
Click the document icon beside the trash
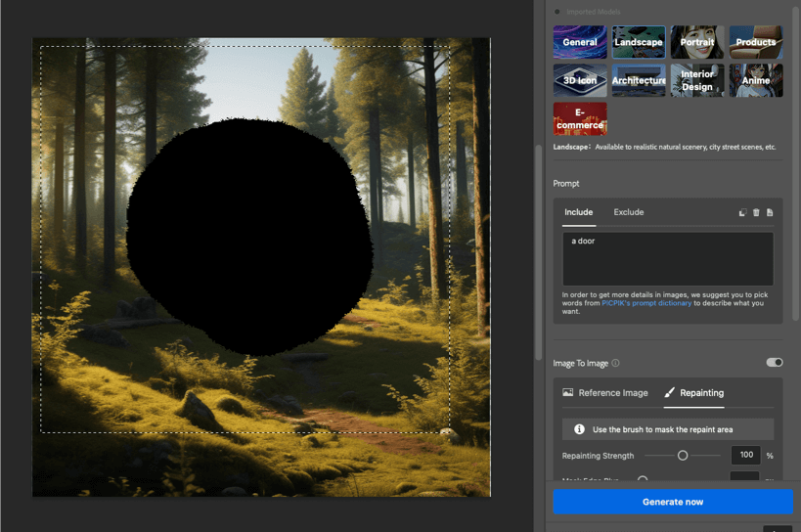coord(770,212)
